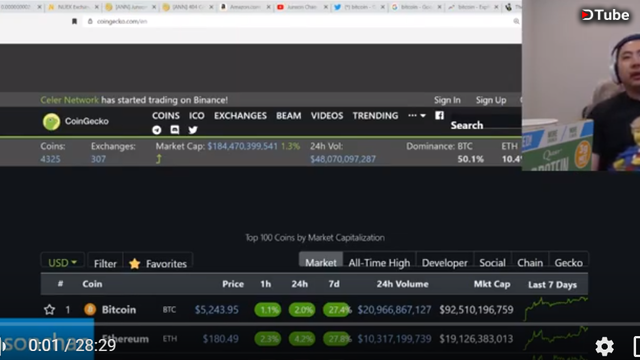Open the ICO menu
This screenshot has height=360, width=640.
(x=196, y=116)
